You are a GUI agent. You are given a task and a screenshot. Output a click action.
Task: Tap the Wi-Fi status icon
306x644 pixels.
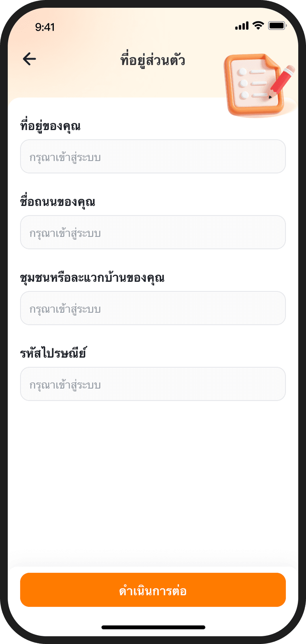pos(258,26)
